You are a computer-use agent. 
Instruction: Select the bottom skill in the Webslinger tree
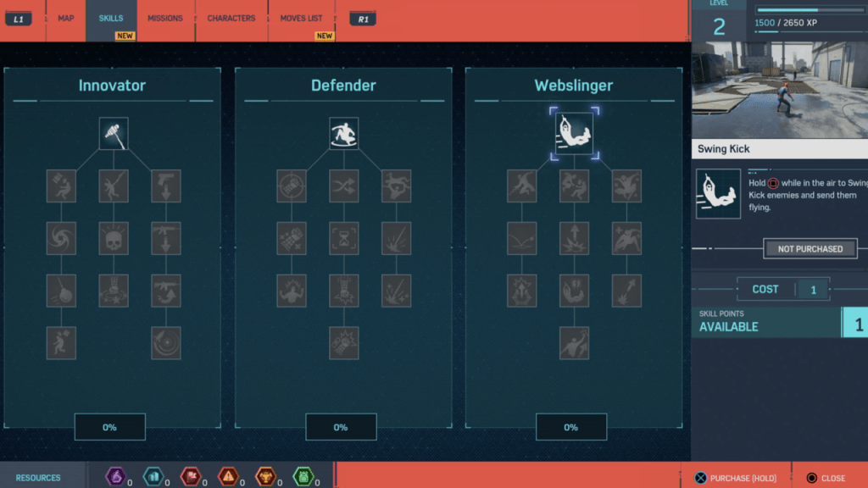pyautogui.click(x=574, y=342)
